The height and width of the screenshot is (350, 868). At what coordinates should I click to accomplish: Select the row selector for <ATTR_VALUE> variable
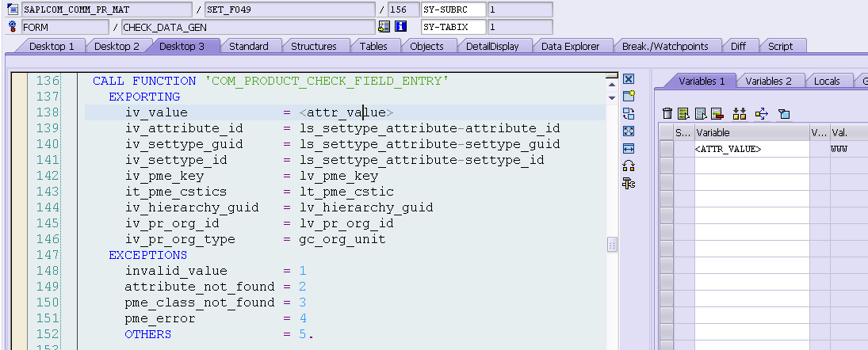pos(666,150)
